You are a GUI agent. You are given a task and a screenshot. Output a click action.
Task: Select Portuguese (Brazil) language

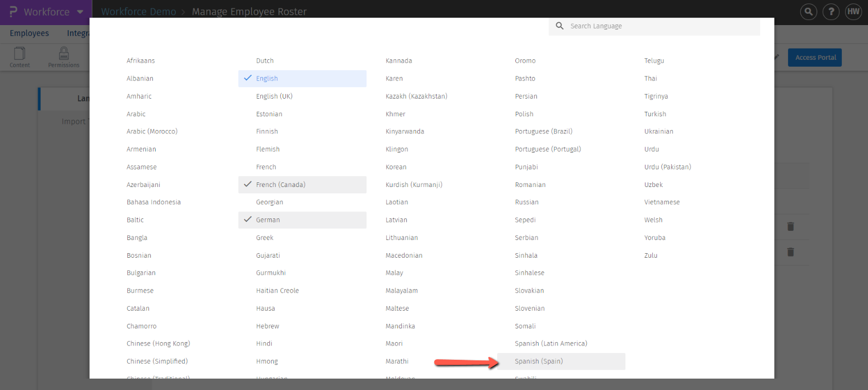click(543, 132)
